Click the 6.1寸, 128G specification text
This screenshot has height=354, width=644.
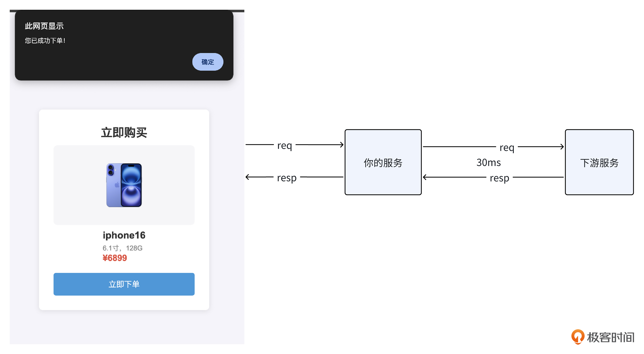coord(122,248)
